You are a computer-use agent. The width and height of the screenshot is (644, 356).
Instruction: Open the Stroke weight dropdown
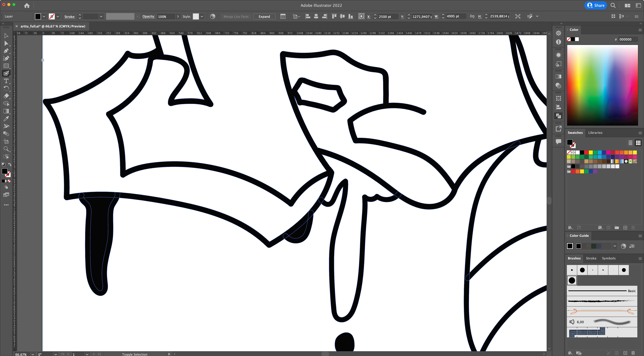click(101, 16)
